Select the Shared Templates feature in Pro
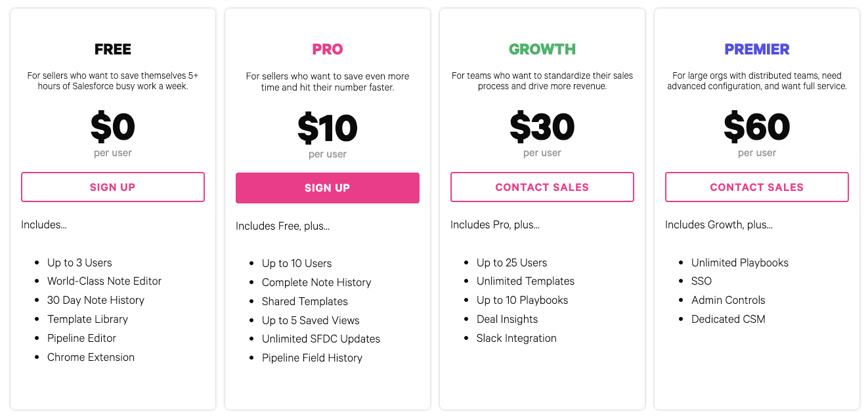The height and width of the screenshot is (418, 868). pyautogui.click(x=305, y=301)
